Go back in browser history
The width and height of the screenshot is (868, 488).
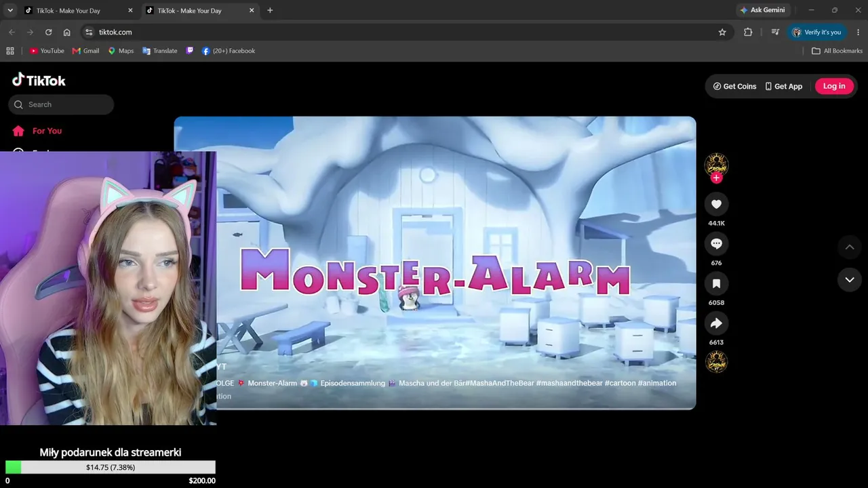click(x=12, y=32)
